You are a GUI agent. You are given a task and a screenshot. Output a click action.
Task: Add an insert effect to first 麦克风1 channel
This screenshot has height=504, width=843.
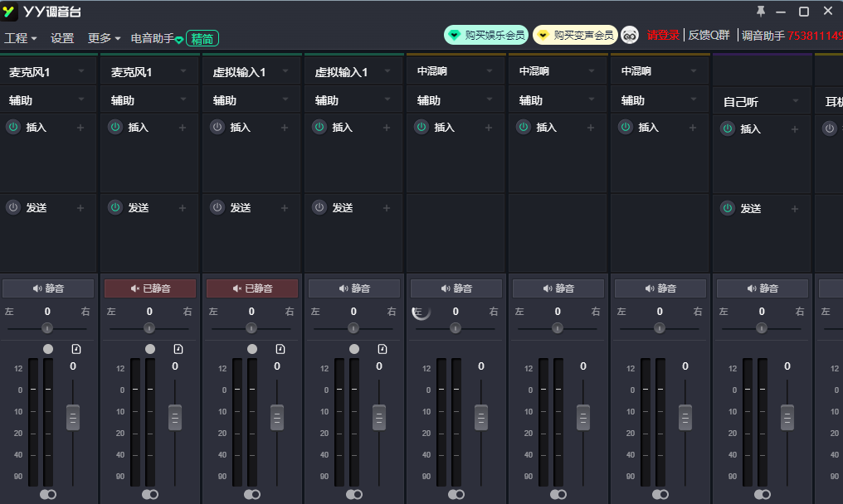tap(80, 128)
